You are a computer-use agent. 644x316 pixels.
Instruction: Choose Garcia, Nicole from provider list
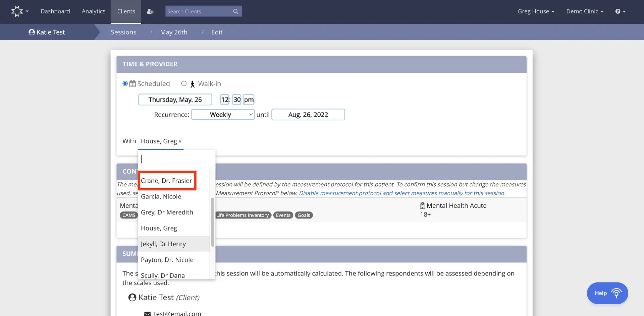pyautogui.click(x=161, y=197)
